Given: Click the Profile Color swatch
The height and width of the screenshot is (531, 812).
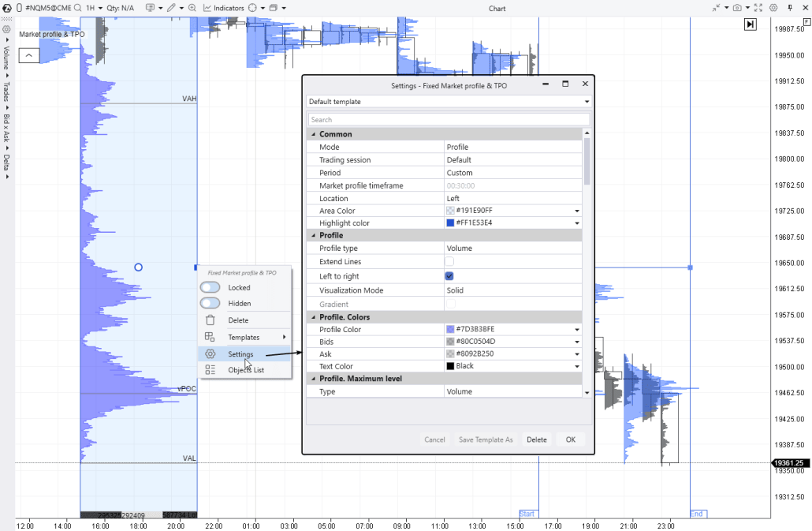Looking at the screenshot, I should click(x=450, y=330).
